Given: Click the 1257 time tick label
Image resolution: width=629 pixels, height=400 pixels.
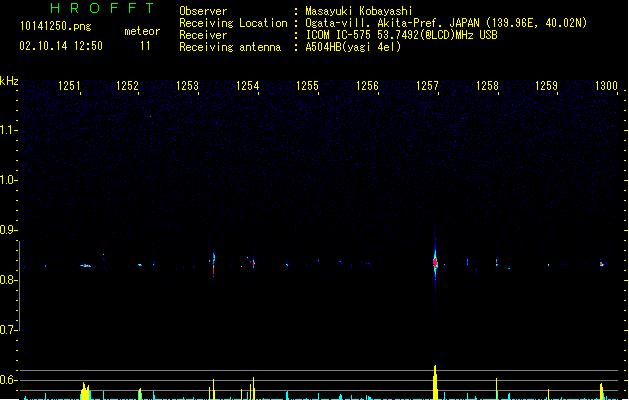Looking at the screenshot, I should click(x=427, y=86).
